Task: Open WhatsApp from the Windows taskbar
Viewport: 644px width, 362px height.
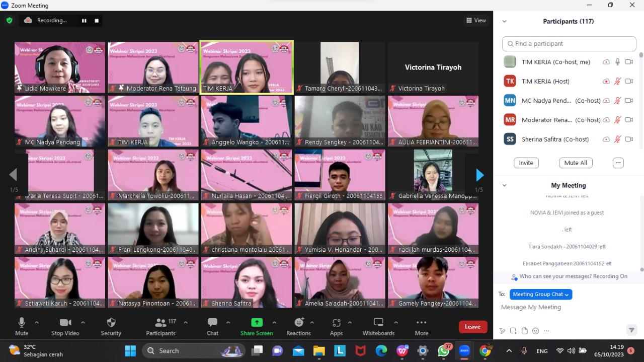Action: pos(443,351)
